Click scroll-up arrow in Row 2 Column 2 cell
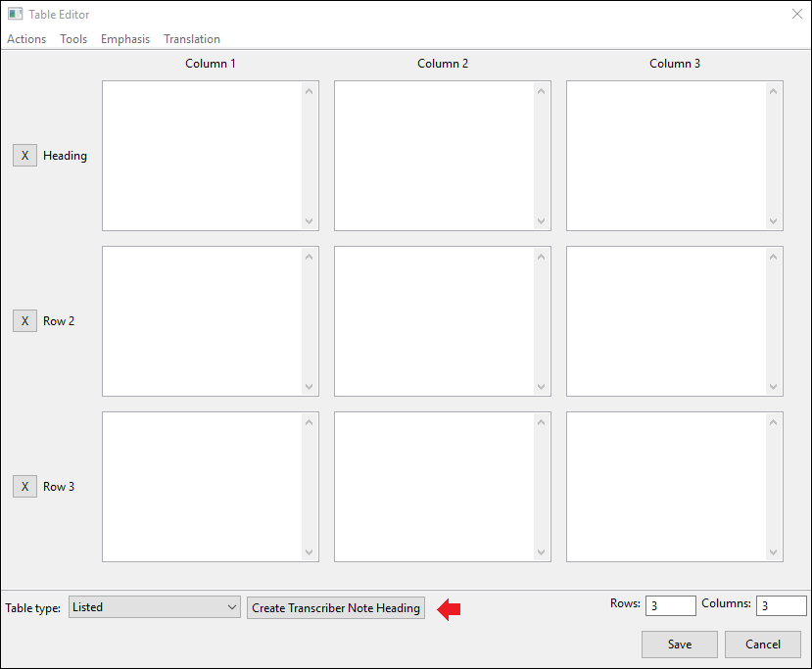Image resolution: width=812 pixels, height=669 pixels. click(541, 257)
